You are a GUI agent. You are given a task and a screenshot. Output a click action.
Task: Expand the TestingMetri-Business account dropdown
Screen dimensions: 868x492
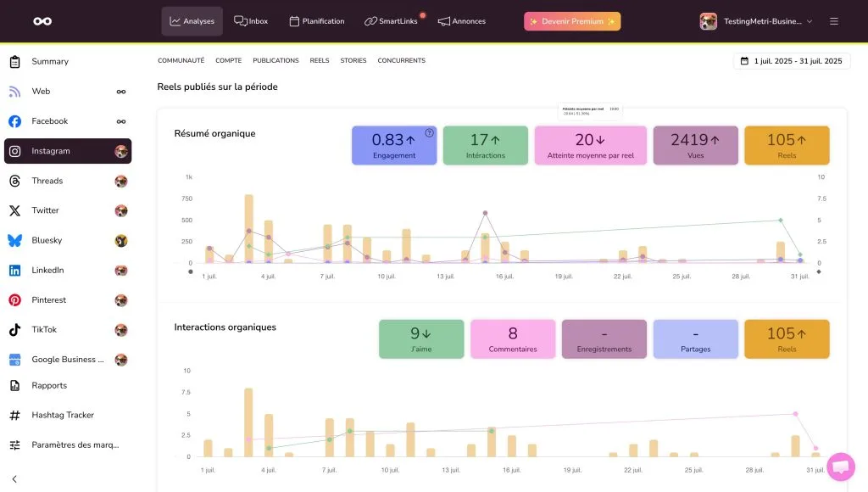coord(755,21)
